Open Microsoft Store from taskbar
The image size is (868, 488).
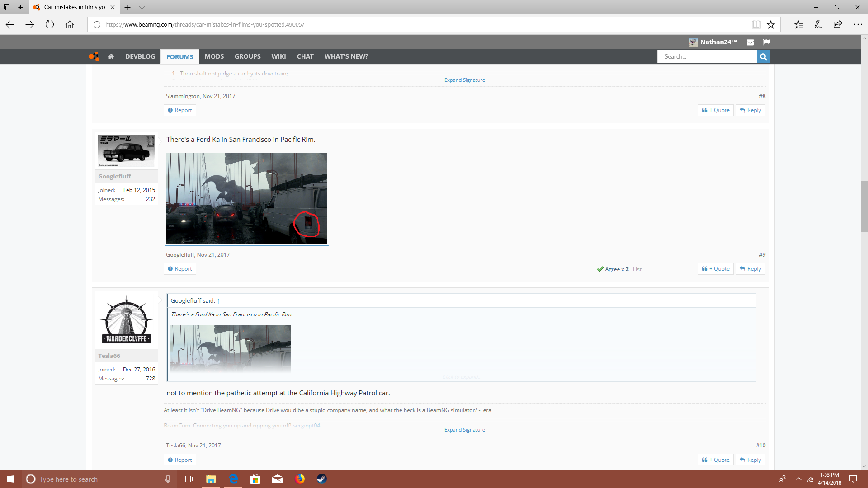pyautogui.click(x=255, y=479)
